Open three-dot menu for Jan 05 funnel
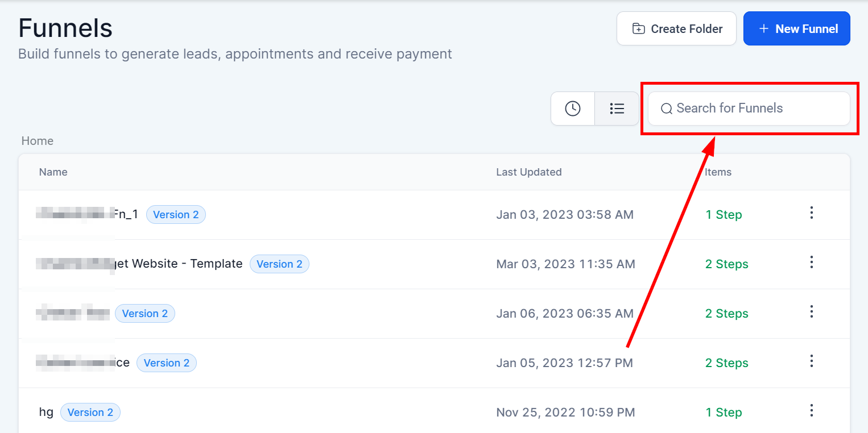This screenshot has width=868, height=433. click(812, 361)
